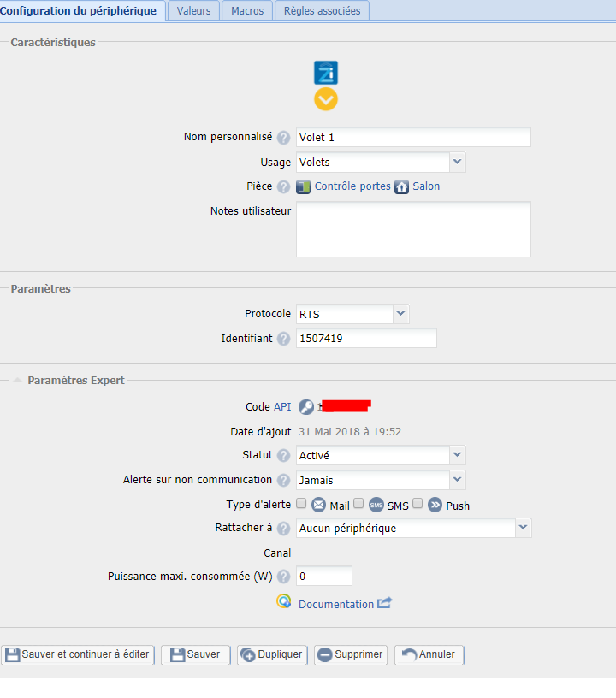
Task: Click the Notes utilisateur text area
Action: tap(413, 229)
